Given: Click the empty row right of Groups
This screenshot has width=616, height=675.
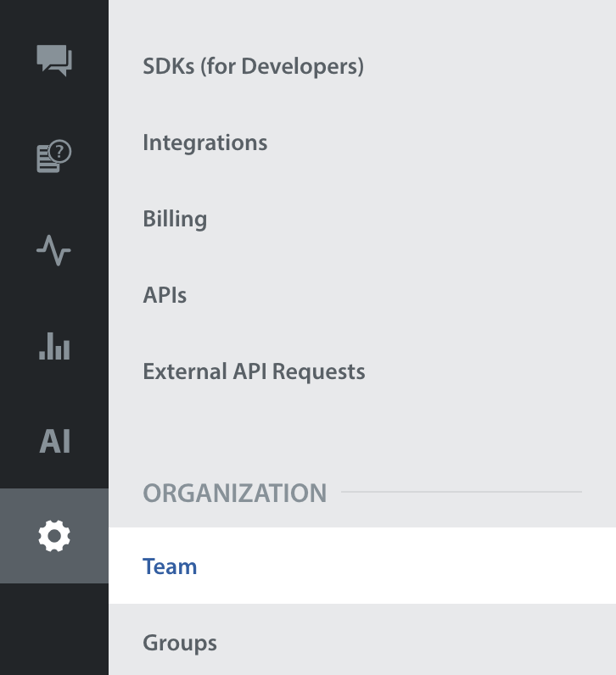Looking at the screenshot, I should (x=407, y=643).
